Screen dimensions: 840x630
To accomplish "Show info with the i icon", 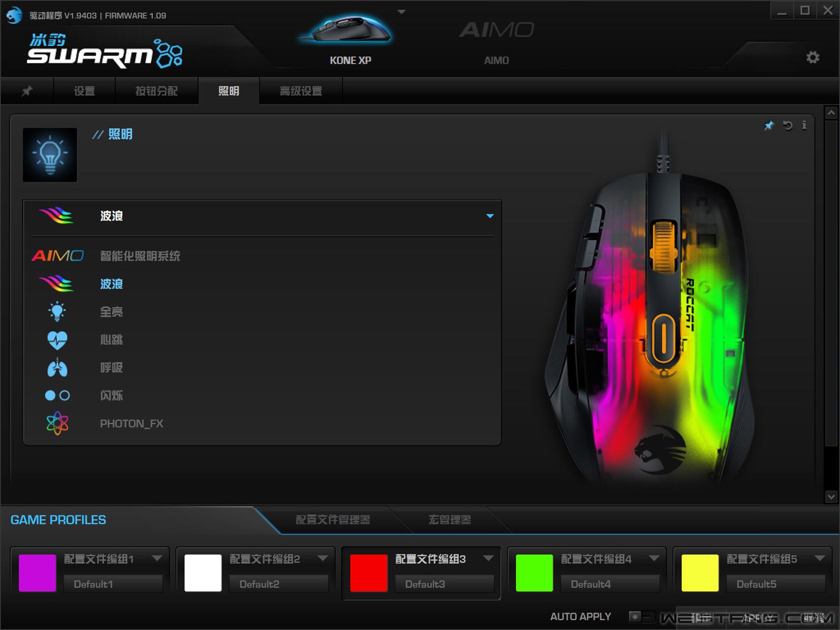I will (x=804, y=125).
